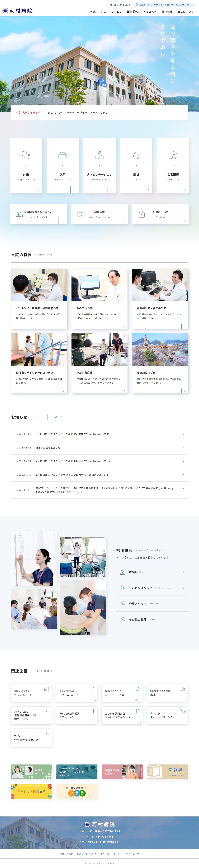The height and width of the screenshot is (868, 199).
Task: Open the 2023.07.21 news item
Action: point(99,461)
